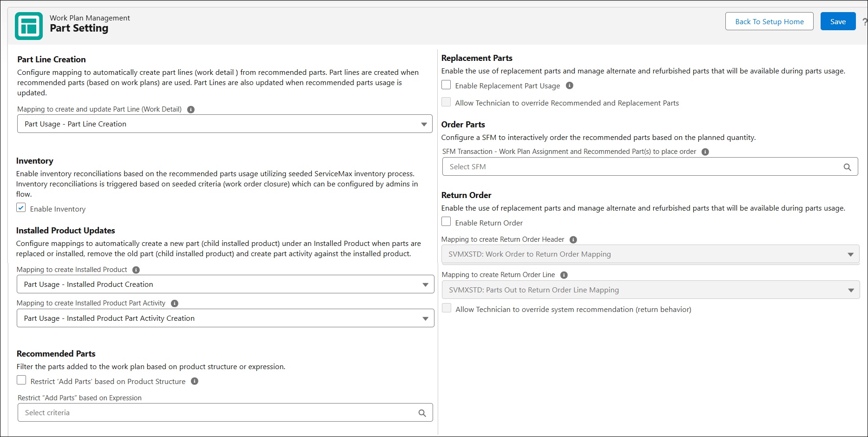Click the help question mark icon

point(865,22)
